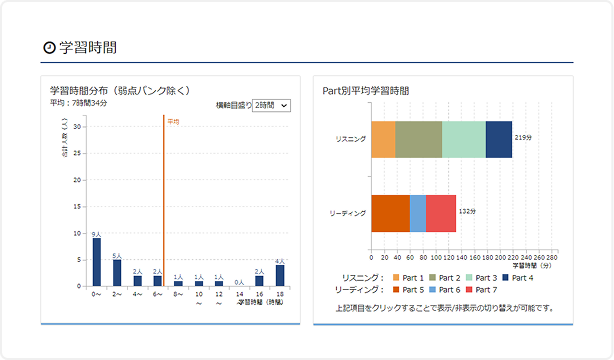Toggle Part 1 legend item
The width and height of the screenshot is (614, 360).
pyautogui.click(x=408, y=278)
